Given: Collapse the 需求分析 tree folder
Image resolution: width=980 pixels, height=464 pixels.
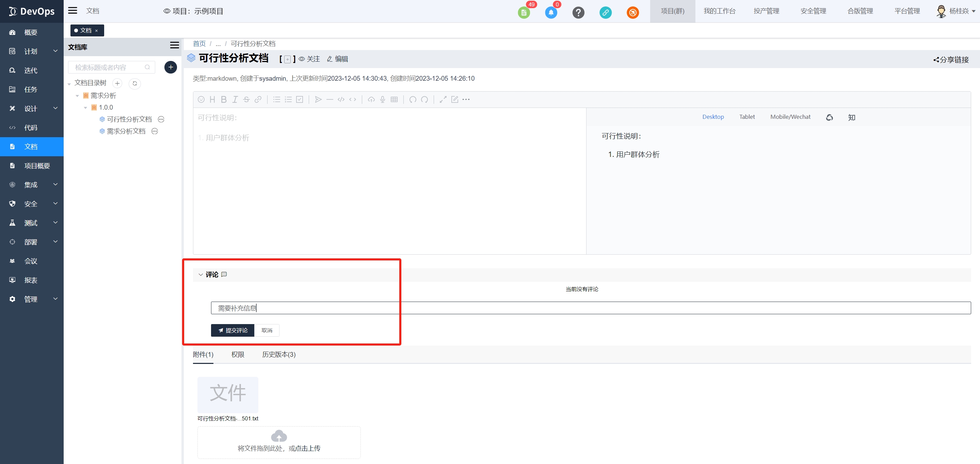Looking at the screenshot, I should point(77,96).
